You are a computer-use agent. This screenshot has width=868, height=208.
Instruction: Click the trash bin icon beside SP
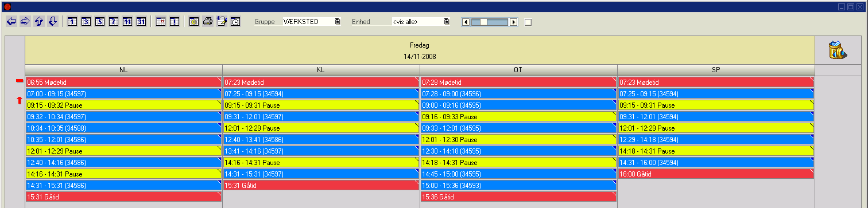point(838,50)
